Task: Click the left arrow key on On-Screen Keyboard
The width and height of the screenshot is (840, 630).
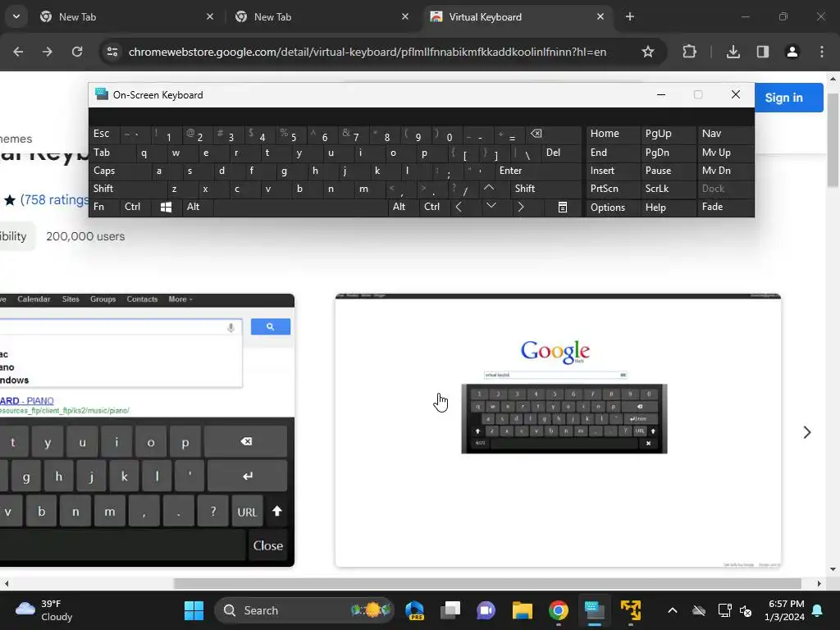Action: 459,207
